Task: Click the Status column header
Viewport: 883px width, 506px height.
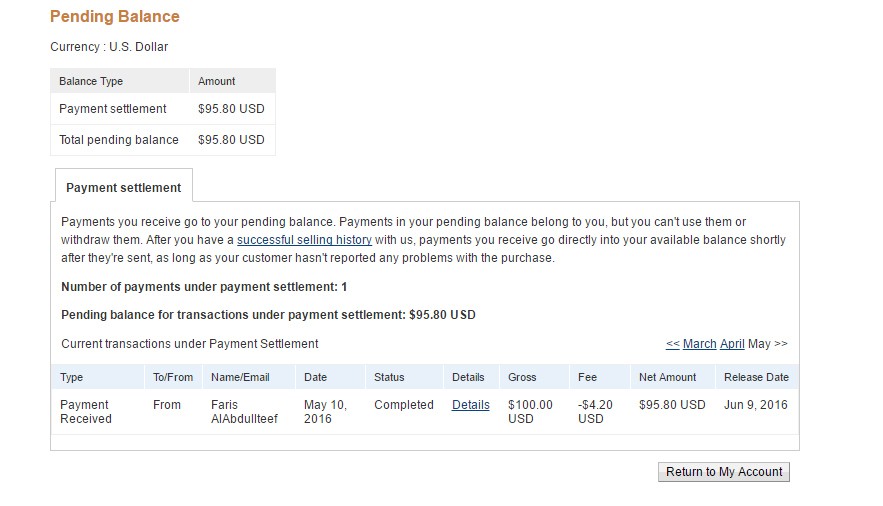Action: 389,377
